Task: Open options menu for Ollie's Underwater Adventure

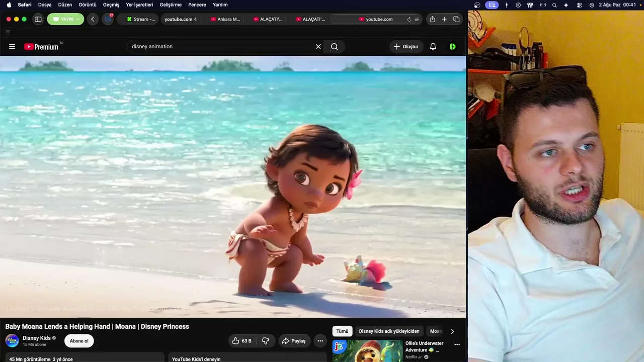Action: point(457,345)
